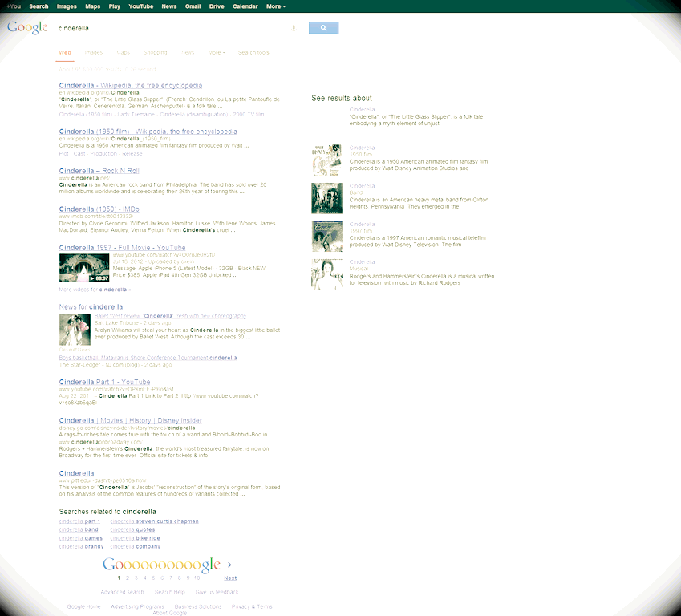
Task: Open Cinderella (1950 film) Wikipedia result
Action: (148, 132)
